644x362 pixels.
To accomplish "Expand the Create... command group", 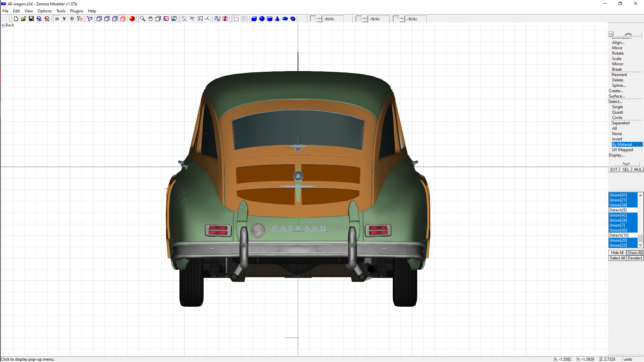I will click(x=616, y=91).
